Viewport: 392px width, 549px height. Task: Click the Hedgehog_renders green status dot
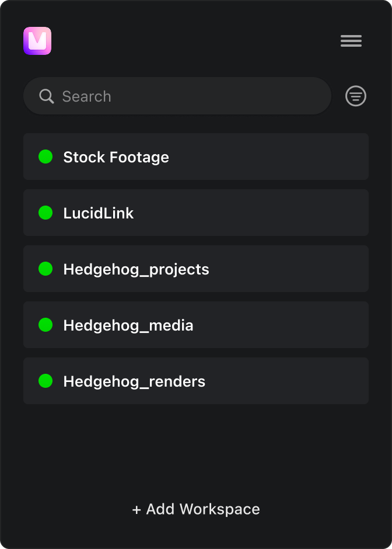[45, 381]
